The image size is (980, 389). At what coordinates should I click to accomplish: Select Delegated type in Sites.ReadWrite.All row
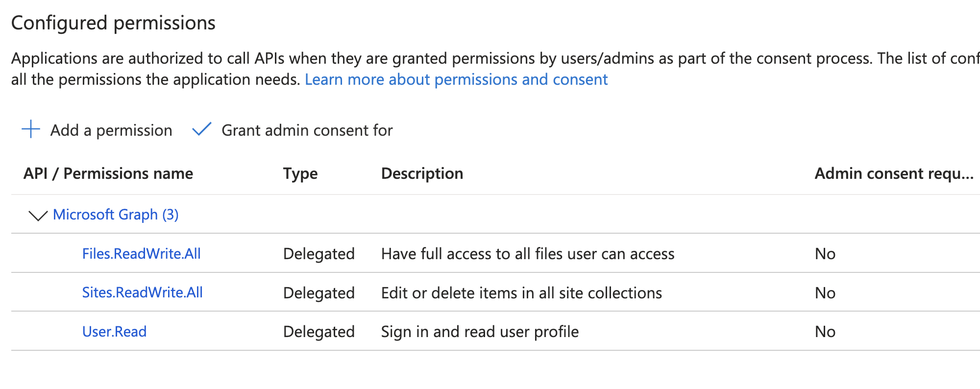tap(319, 293)
